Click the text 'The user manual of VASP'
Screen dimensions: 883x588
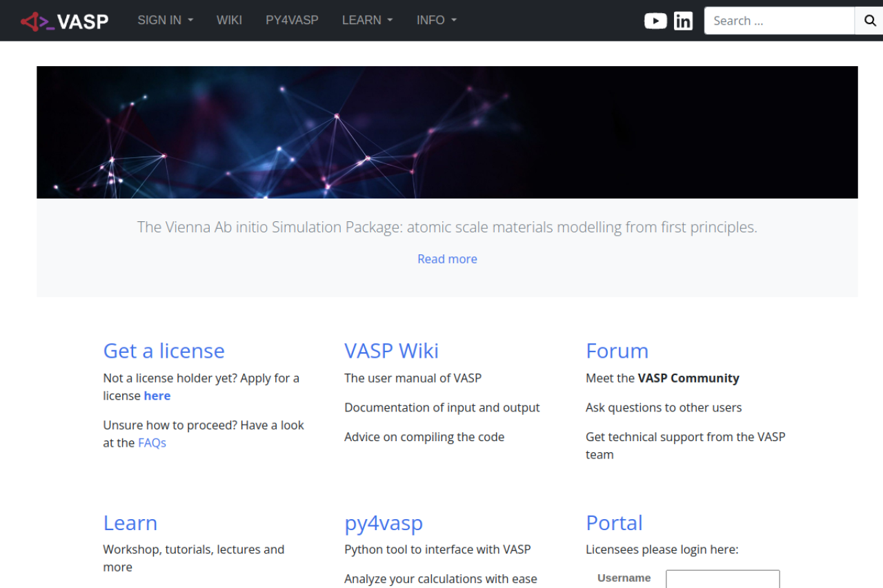413,378
